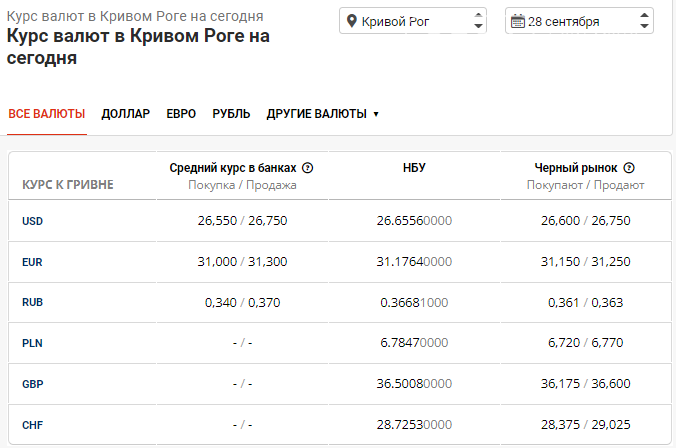676x448 pixels.
Task: Open the date dropdown arrows for 28 сентября
Action: click(643, 21)
